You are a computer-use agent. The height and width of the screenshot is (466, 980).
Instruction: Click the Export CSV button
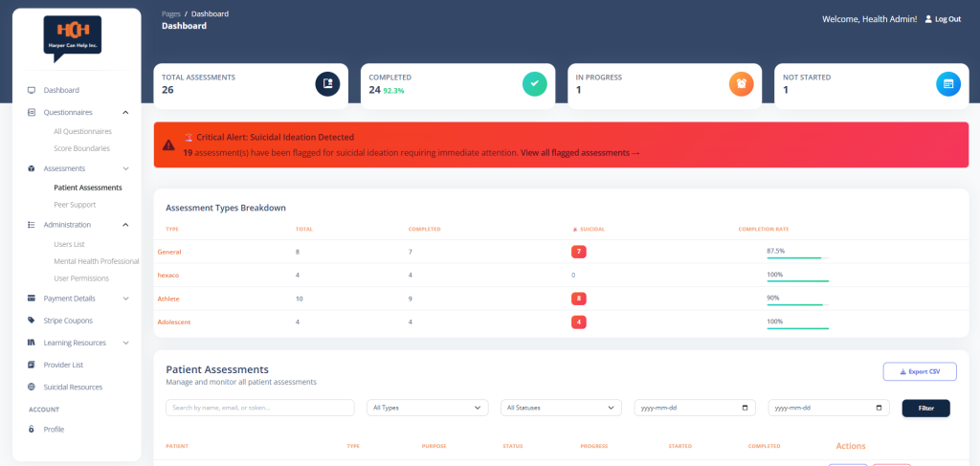pos(919,371)
